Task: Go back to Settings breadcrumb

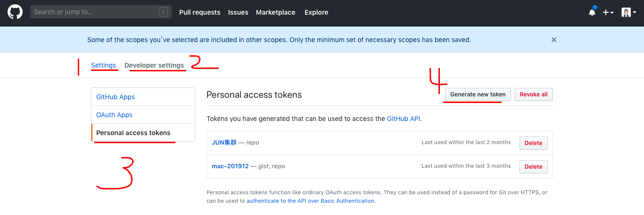Action: [104, 65]
